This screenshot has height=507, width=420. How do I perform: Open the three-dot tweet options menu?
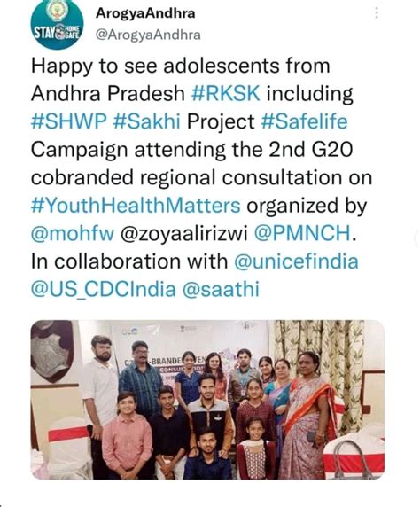point(376,13)
